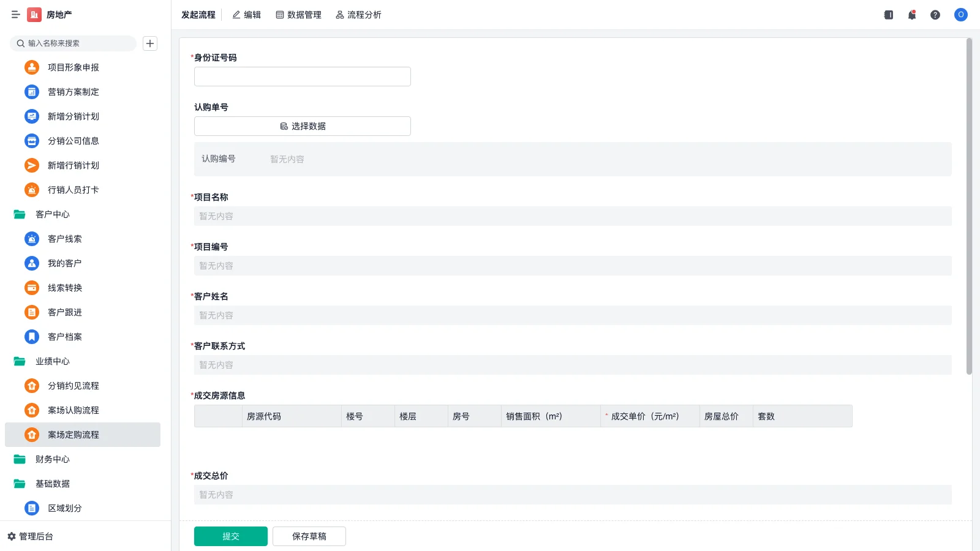Viewport: 980px width, 551px height.
Task: Switch to 发起流程 tab
Action: pyautogui.click(x=198, y=15)
